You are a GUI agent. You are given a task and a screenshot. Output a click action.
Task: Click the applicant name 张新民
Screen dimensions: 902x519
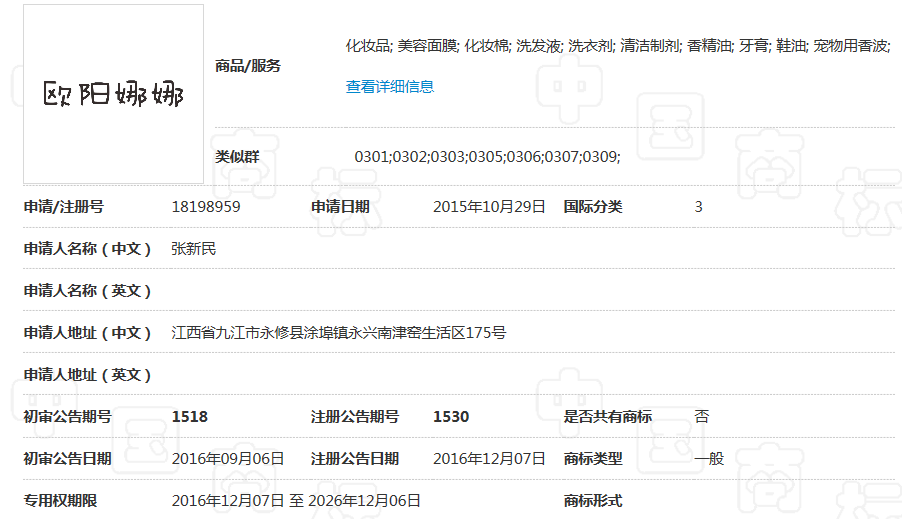[194, 249]
